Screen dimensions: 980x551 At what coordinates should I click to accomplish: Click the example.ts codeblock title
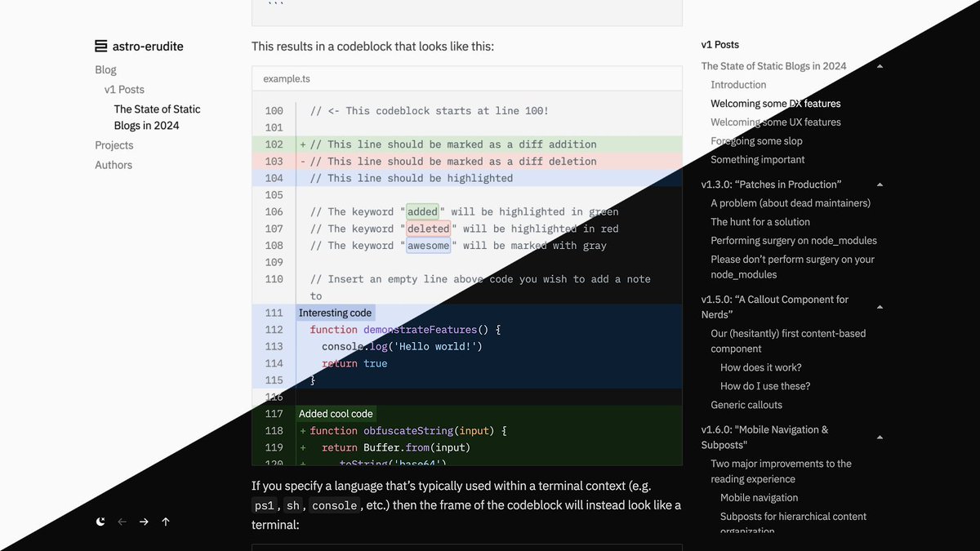287,79
